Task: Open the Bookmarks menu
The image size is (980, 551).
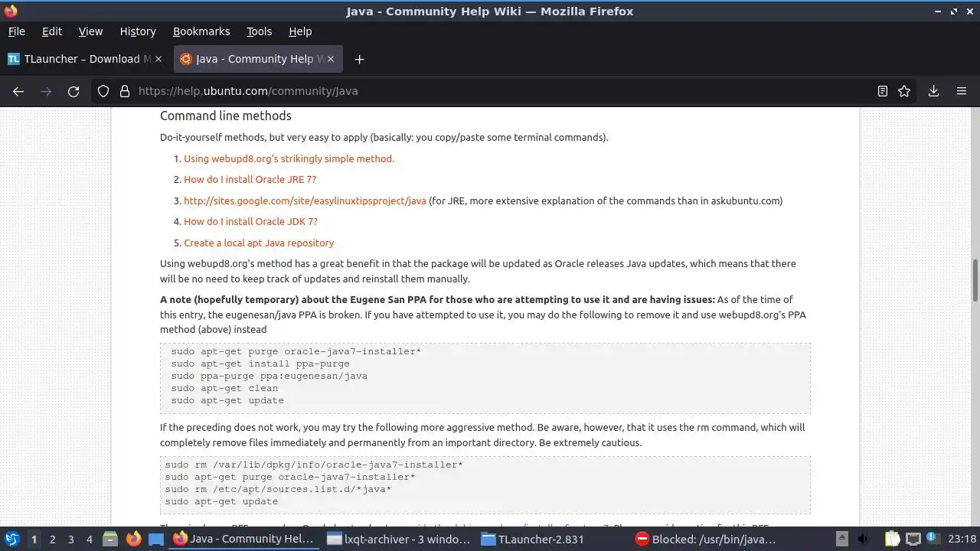Action: click(201, 31)
